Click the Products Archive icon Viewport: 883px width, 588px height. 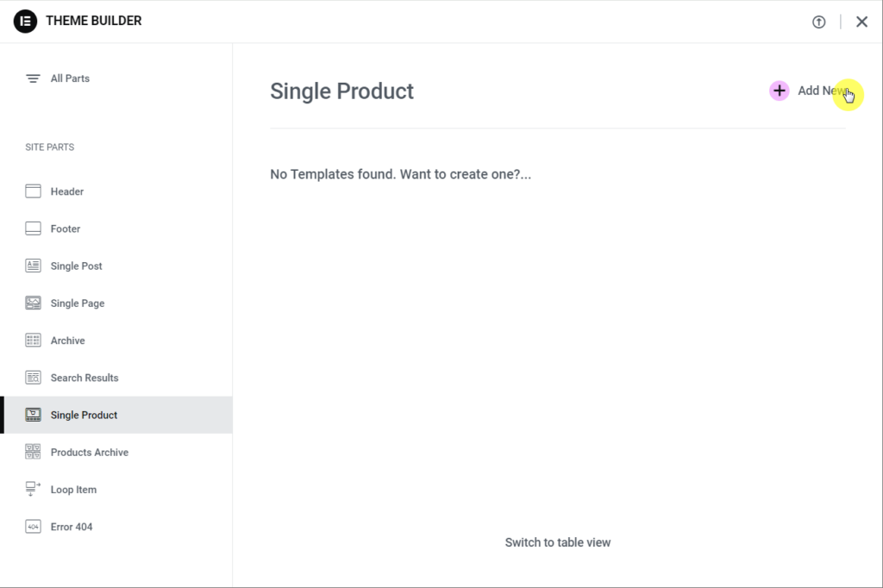click(34, 453)
